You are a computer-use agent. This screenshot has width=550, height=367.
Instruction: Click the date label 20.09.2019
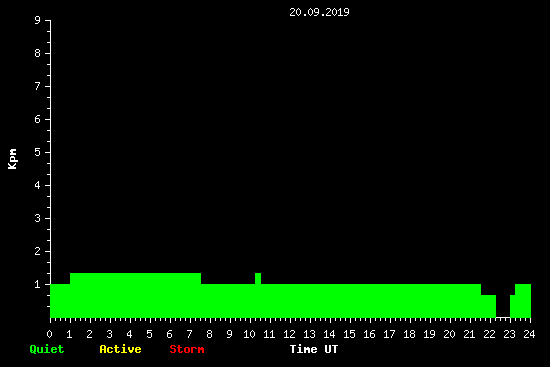pyautogui.click(x=319, y=12)
